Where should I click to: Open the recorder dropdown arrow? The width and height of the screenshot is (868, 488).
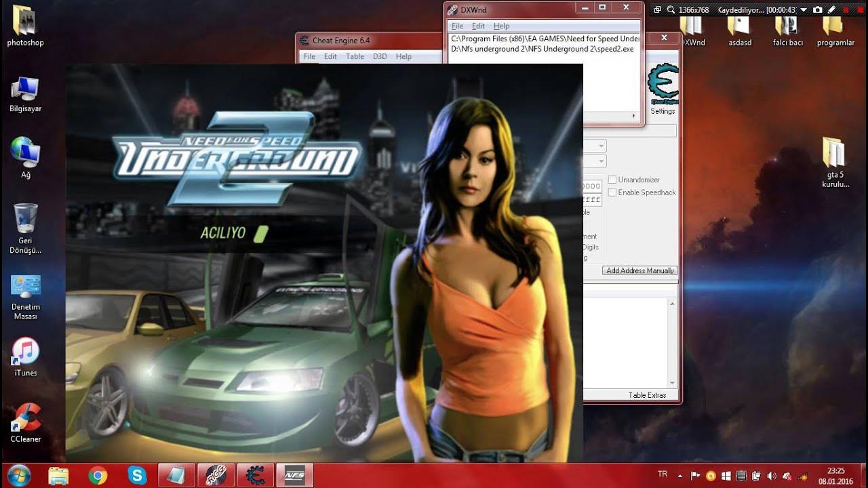coord(804,10)
